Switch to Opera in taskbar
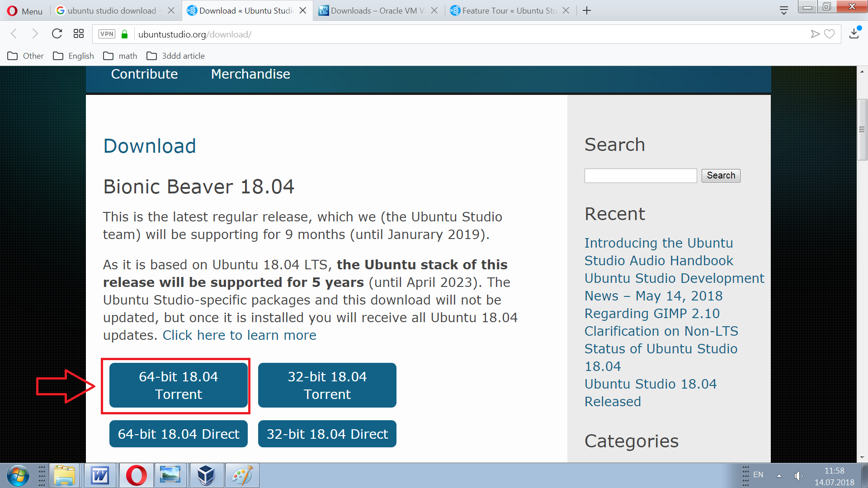 (136, 475)
